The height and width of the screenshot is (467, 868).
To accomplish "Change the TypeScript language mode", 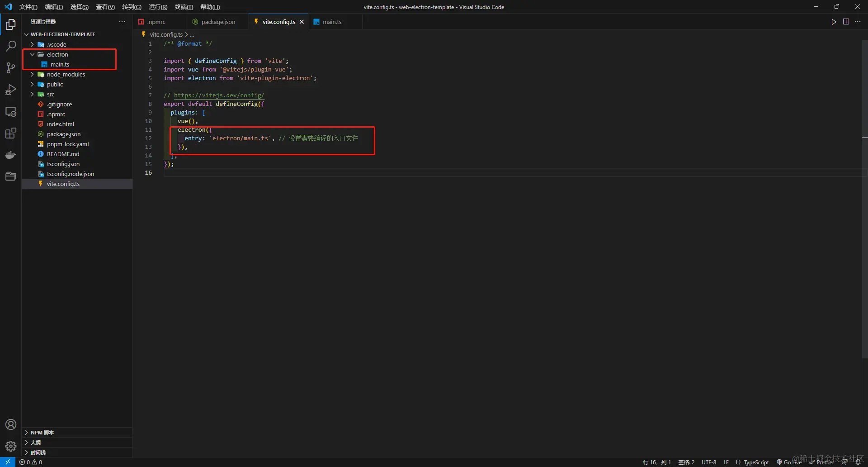I will coord(756,462).
